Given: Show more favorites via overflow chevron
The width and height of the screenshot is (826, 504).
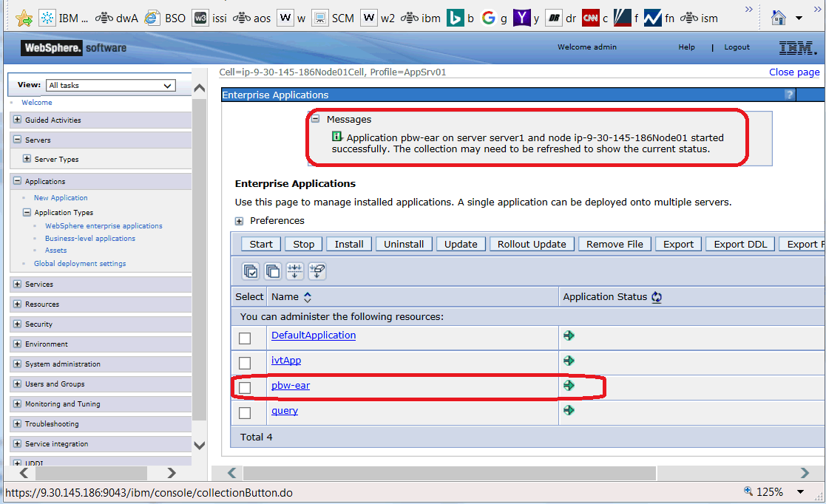Looking at the screenshot, I should point(748,9).
